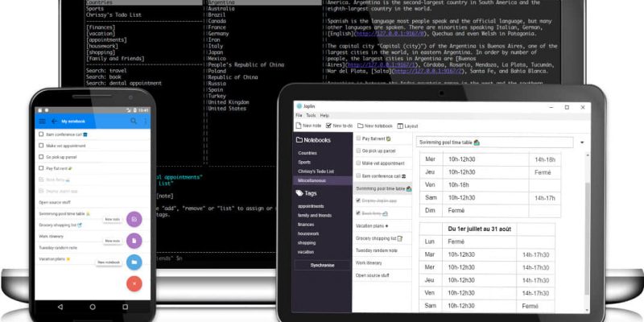Select Search: dental appointment in terminal

coord(124,84)
